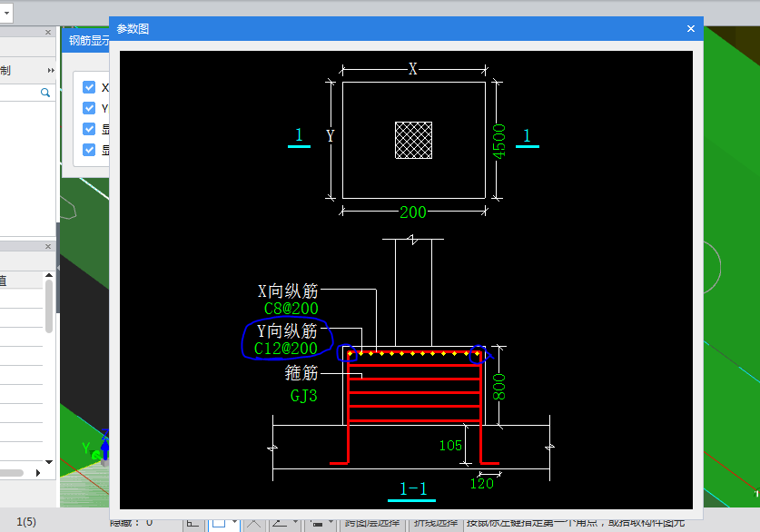This screenshot has width=760, height=532.
Task: Click the left panel collapse handle arrow
Action: click(58, 268)
